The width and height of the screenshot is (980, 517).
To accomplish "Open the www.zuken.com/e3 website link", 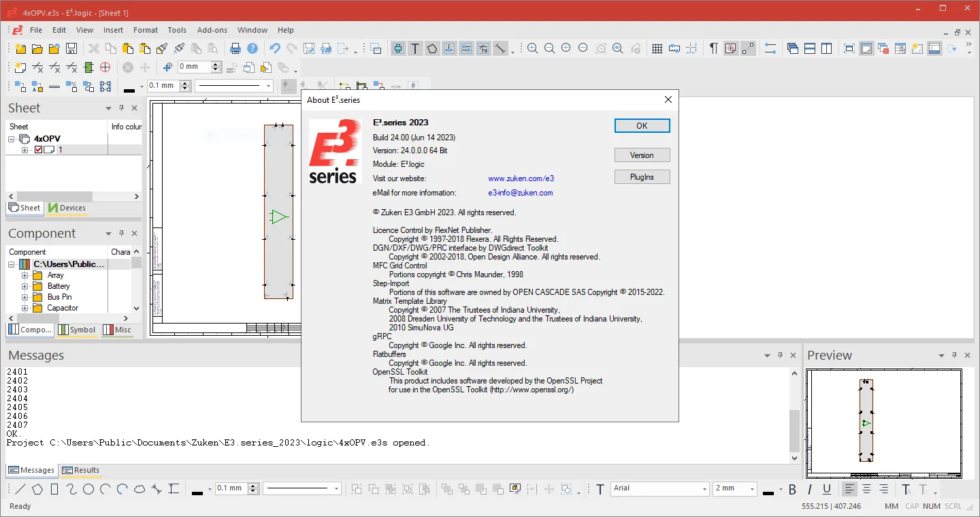I will pos(521,178).
